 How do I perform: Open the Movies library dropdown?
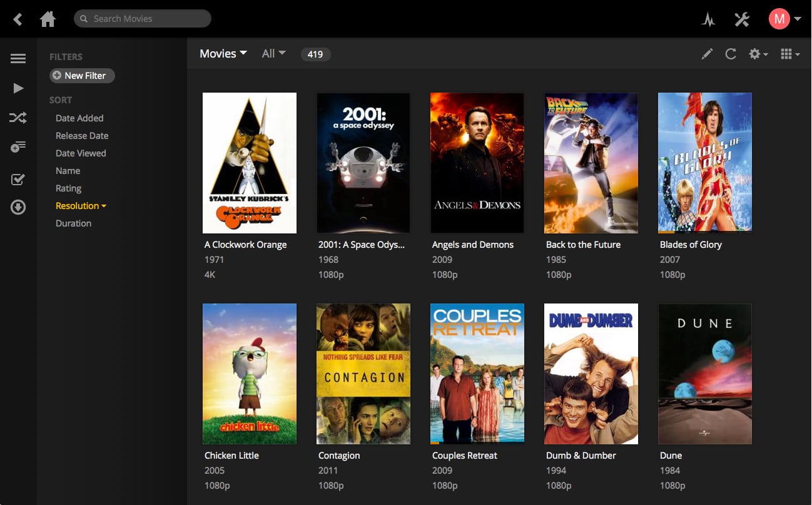tap(223, 54)
